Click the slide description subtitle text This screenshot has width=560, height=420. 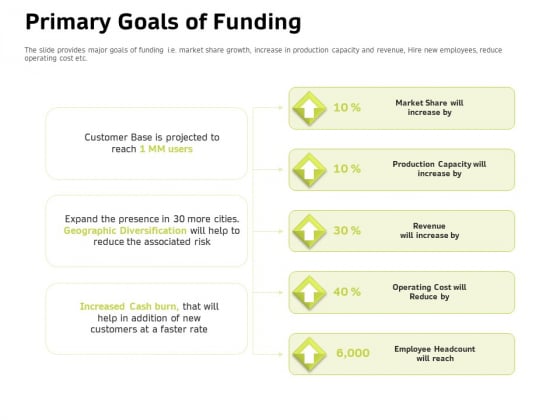coord(263,54)
